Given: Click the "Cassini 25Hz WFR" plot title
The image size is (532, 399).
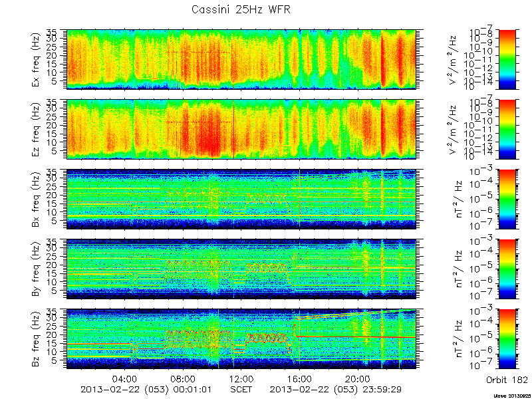Looking at the screenshot, I should click(241, 9).
